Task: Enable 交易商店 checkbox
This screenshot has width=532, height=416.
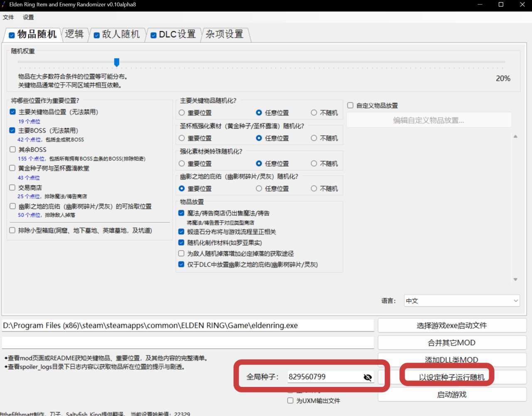Action: 12,188
